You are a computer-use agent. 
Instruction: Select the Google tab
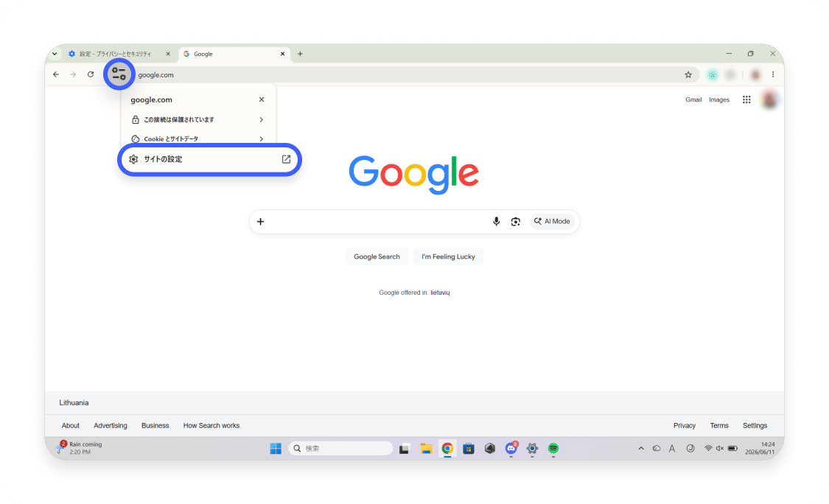tap(235, 54)
